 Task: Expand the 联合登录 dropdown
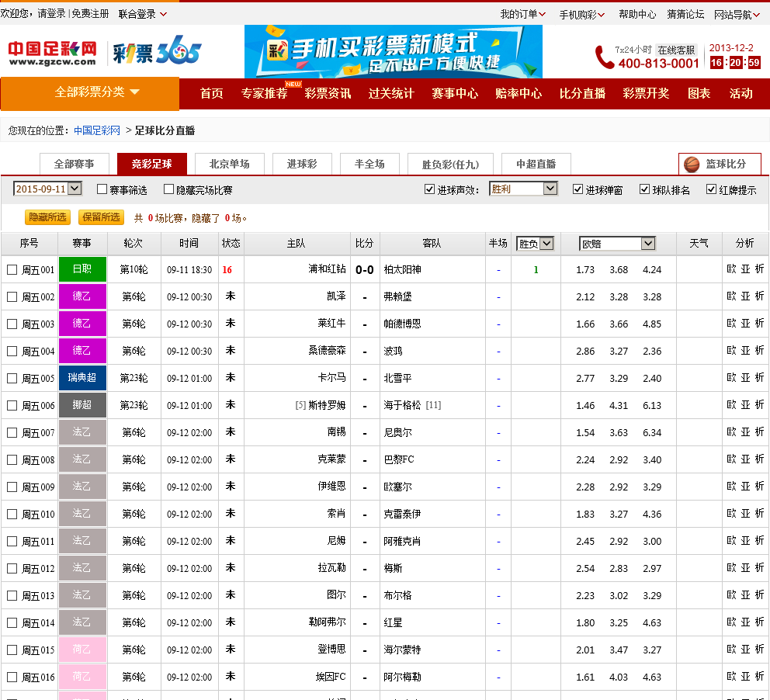point(143,14)
